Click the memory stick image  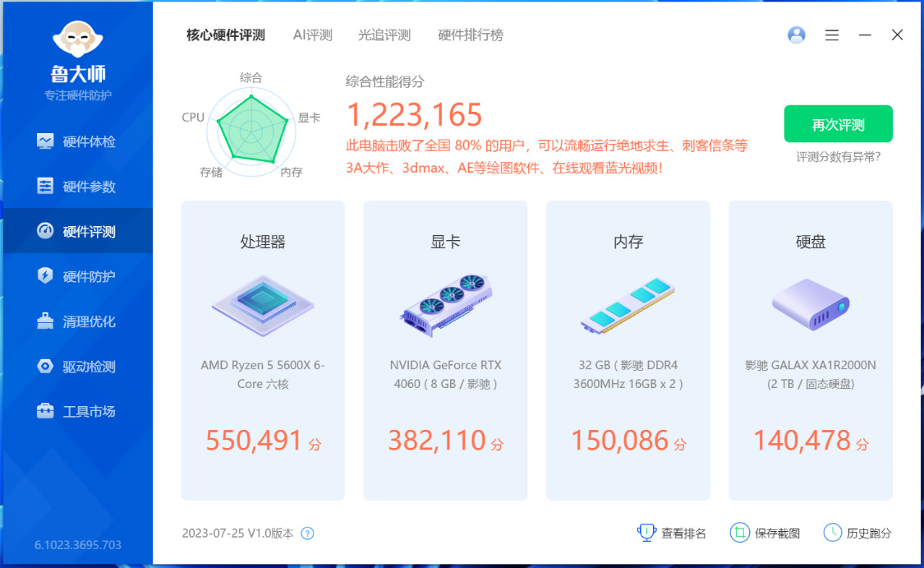click(627, 306)
